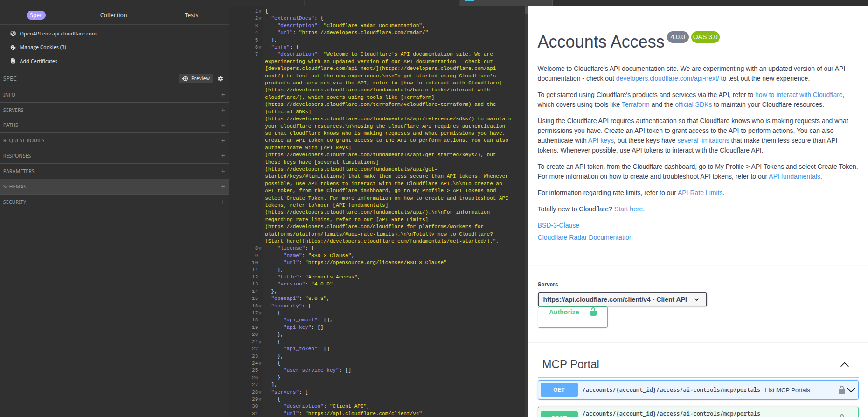
Task: Expand the REQUEST BODIES plus icon
Action: (x=223, y=140)
